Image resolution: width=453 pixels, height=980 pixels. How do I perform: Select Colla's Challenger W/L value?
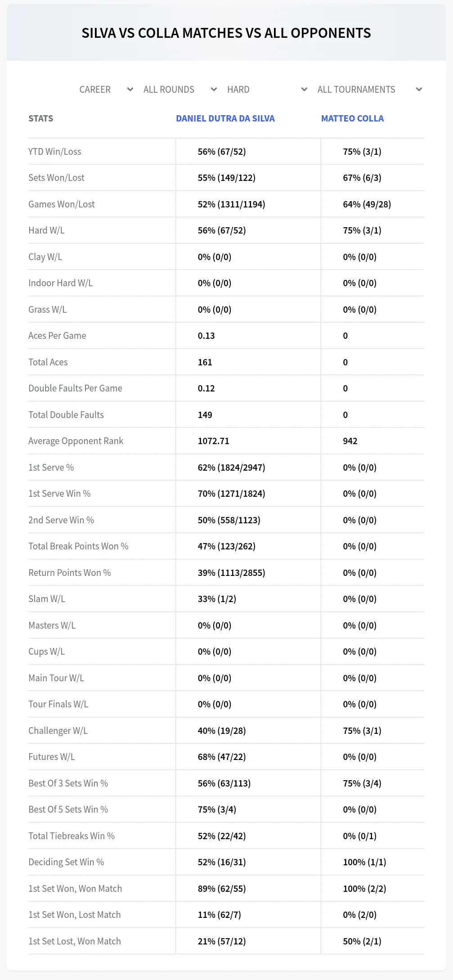pos(362,731)
